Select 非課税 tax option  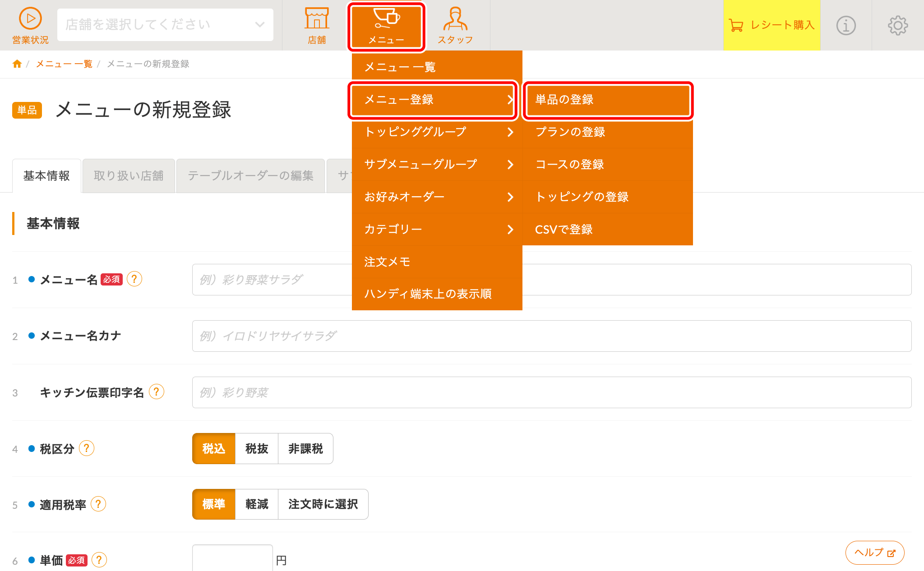(x=305, y=448)
